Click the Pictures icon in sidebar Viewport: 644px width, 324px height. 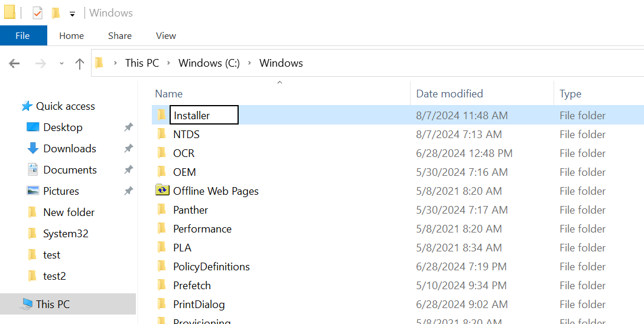33,191
